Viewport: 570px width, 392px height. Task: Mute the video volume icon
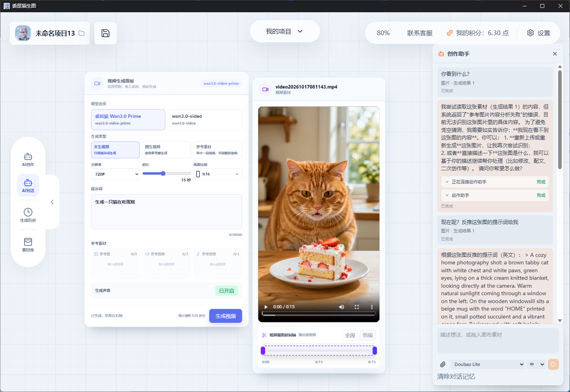pyautogui.click(x=342, y=307)
